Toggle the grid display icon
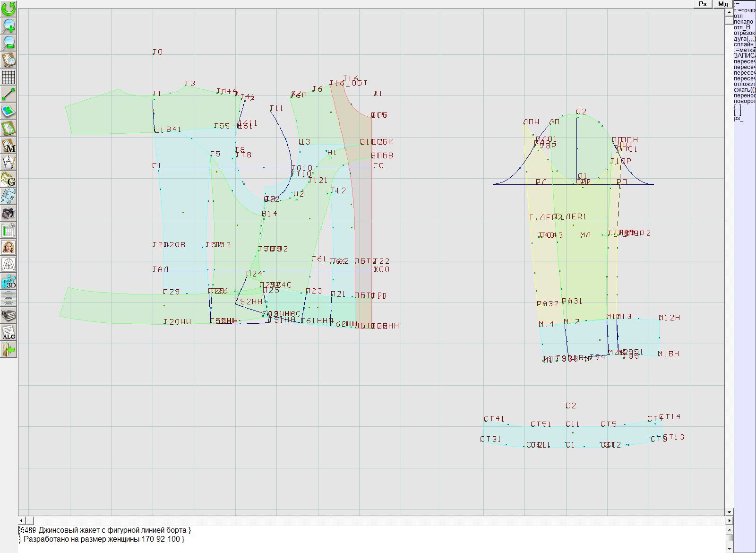Viewport: 756px width, 553px height. pyautogui.click(x=9, y=77)
